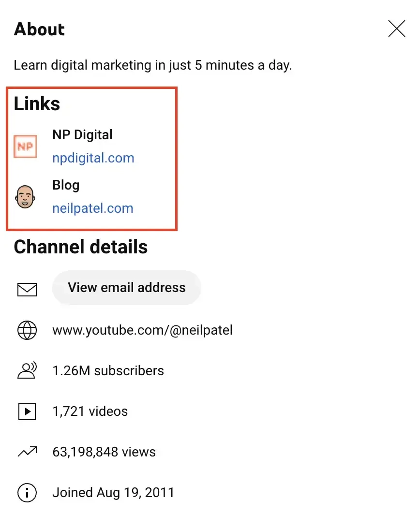Click the channel description about digital marketing
Image resolution: width=420 pixels, height=529 pixels.
pyautogui.click(x=153, y=65)
